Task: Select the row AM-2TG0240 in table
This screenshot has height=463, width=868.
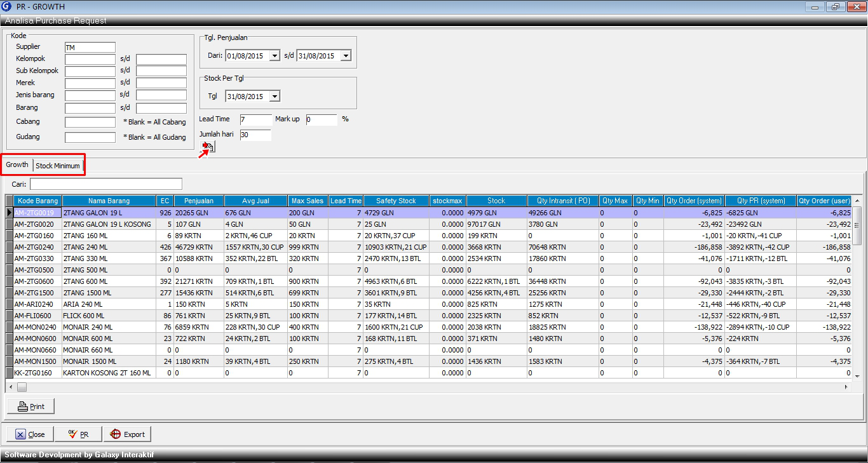Action: [37, 247]
